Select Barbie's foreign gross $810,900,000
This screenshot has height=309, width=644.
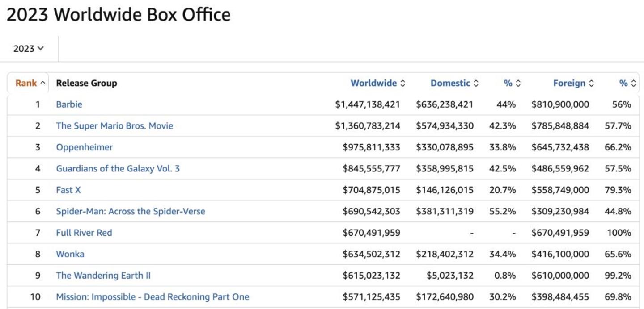tap(560, 104)
